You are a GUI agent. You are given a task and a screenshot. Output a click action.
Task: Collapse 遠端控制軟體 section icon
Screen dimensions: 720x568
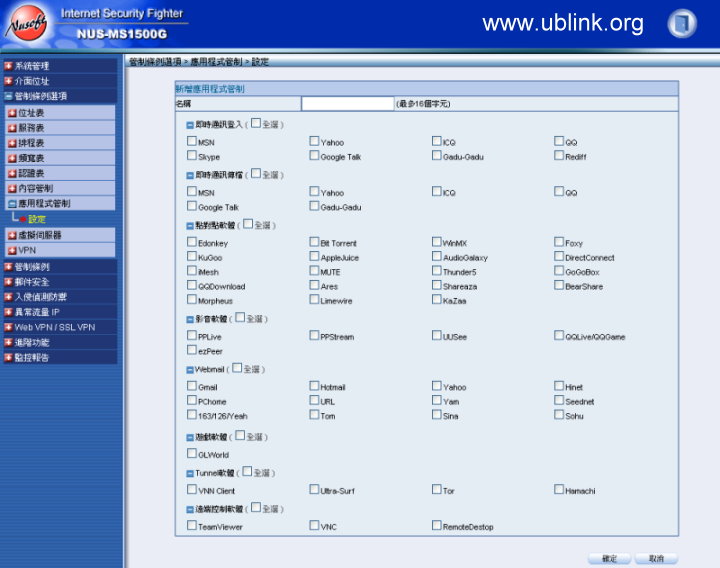(190, 509)
